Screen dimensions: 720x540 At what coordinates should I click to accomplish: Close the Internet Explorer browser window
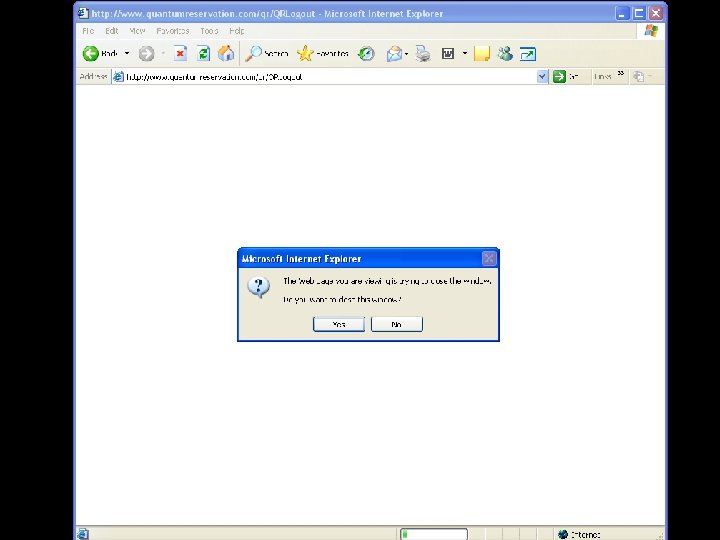point(656,13)
